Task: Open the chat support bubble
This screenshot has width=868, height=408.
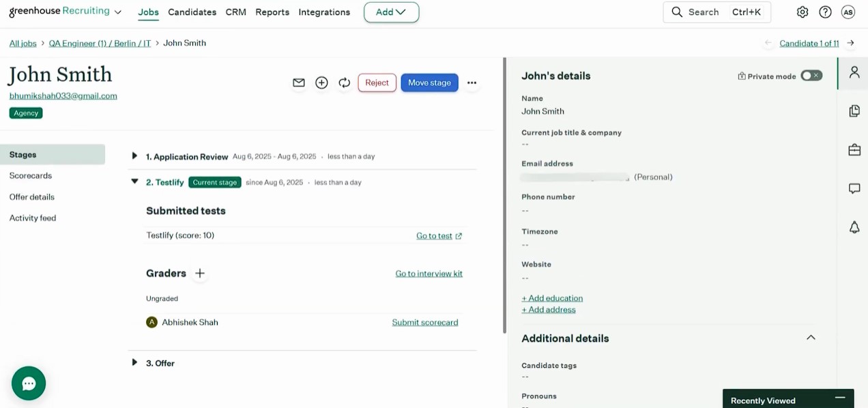Action: 29,383
